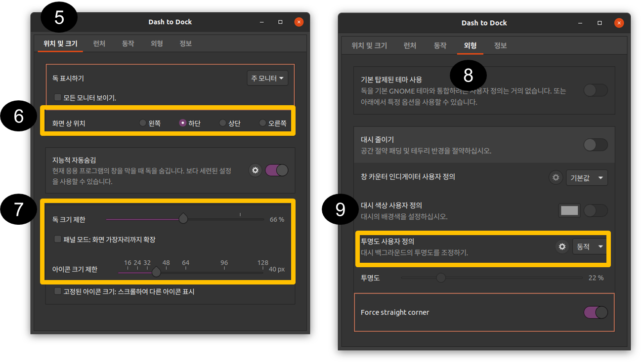Viewport: 643px width, 364px height.
Task: Switch to 외형 tab in right window
Action: tap(470, 45)
